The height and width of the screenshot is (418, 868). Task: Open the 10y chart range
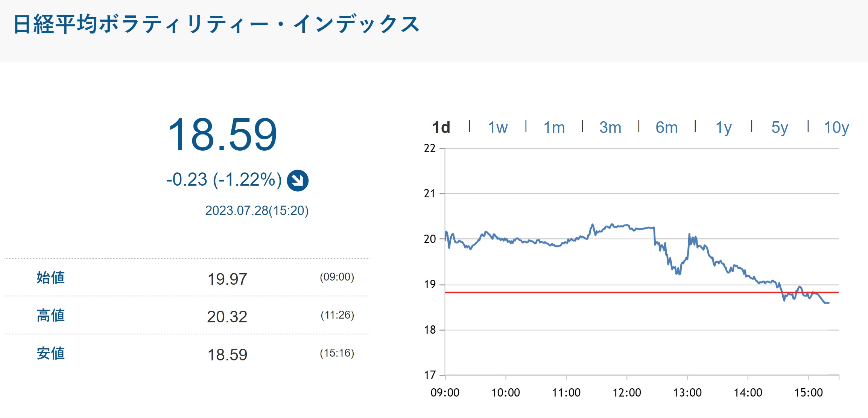click(x=836, y=128)
